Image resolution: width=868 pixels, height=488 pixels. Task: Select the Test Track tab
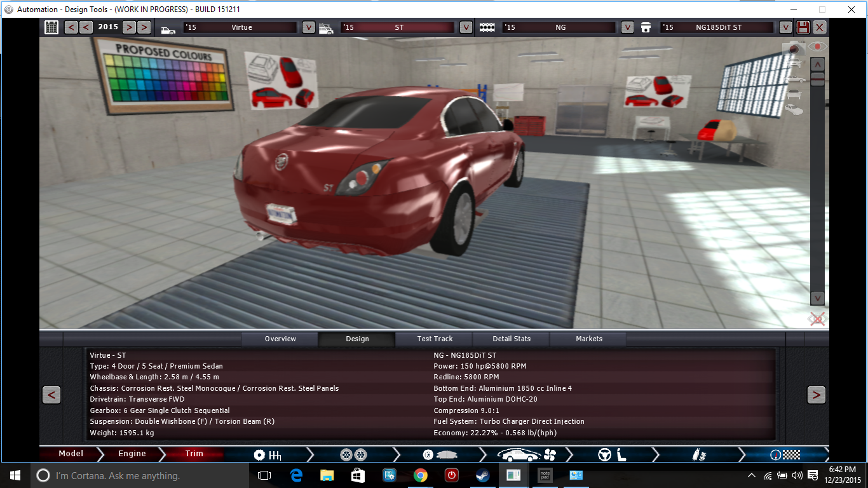pos(435,339)
